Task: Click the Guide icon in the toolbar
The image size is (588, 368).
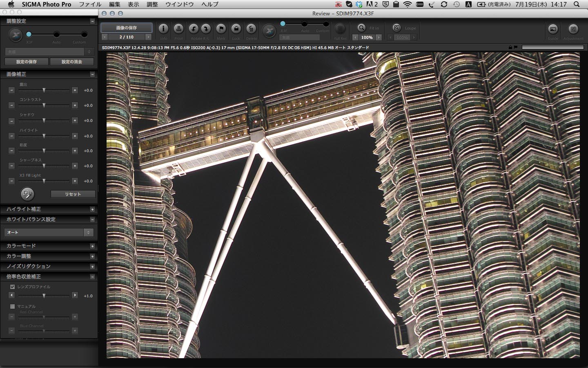Action: tap(553, 30)
